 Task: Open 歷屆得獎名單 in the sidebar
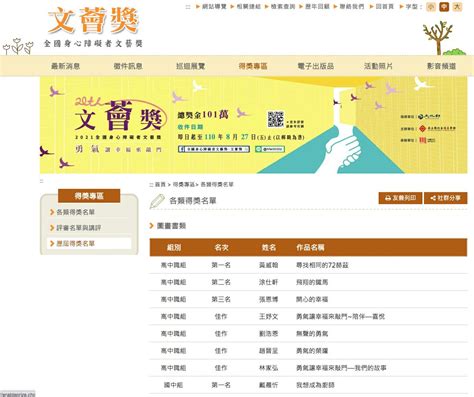coord(76,243)
